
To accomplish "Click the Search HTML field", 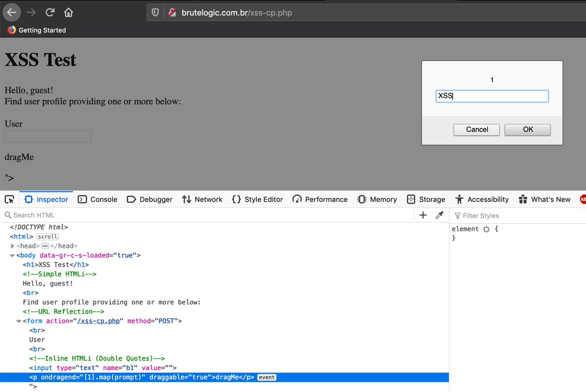I will coord(208,215).
